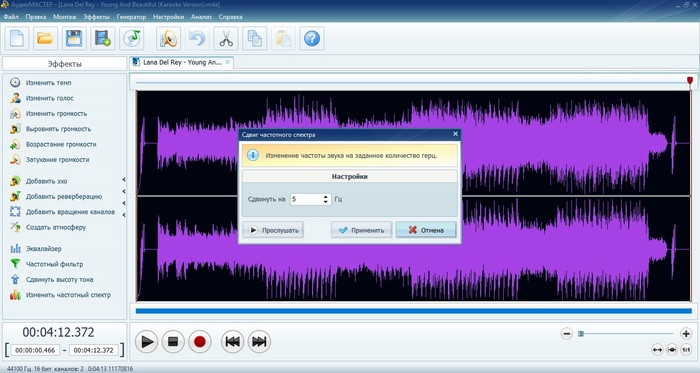The height and width of the screenshot is (373, 700).
Task: Select the Эквалайзер effect
Action: [x=44, y=249]
